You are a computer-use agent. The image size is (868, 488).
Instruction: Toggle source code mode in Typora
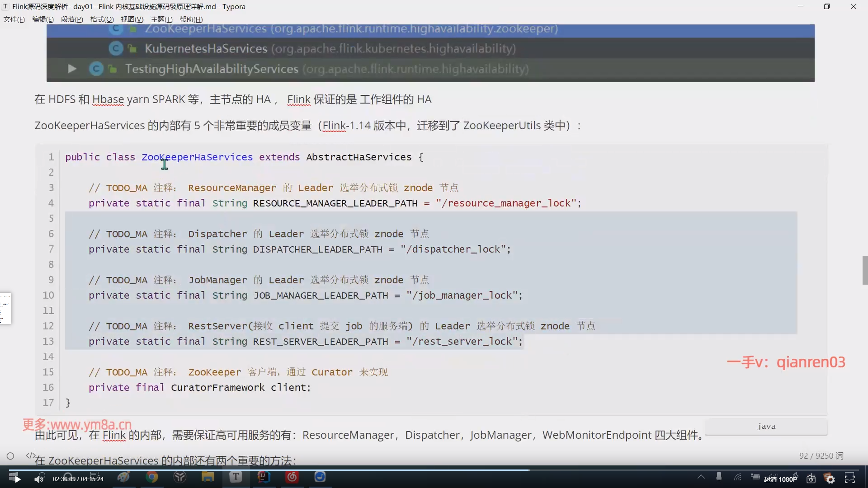coord(30,455)
